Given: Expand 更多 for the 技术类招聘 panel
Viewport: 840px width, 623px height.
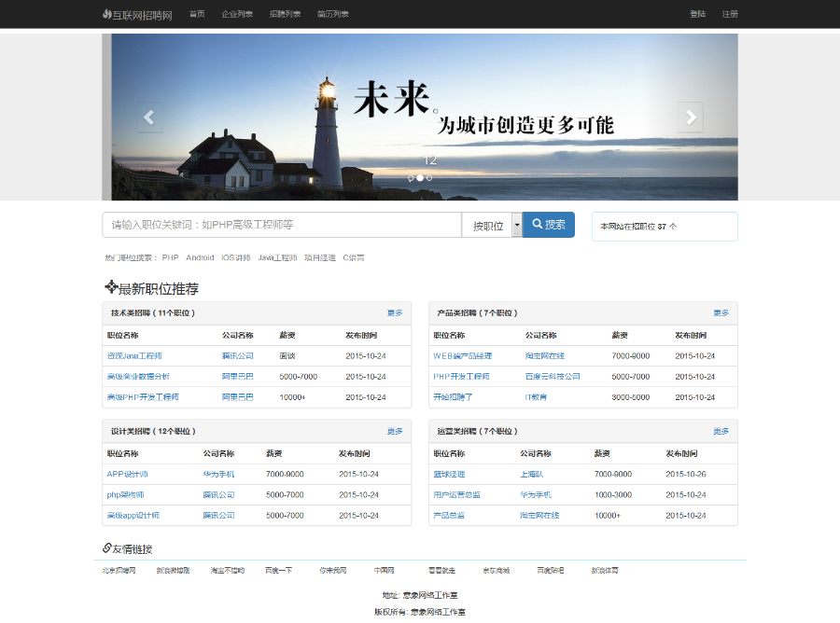Looking at the screenshot, I should click(x=395, y=313).
